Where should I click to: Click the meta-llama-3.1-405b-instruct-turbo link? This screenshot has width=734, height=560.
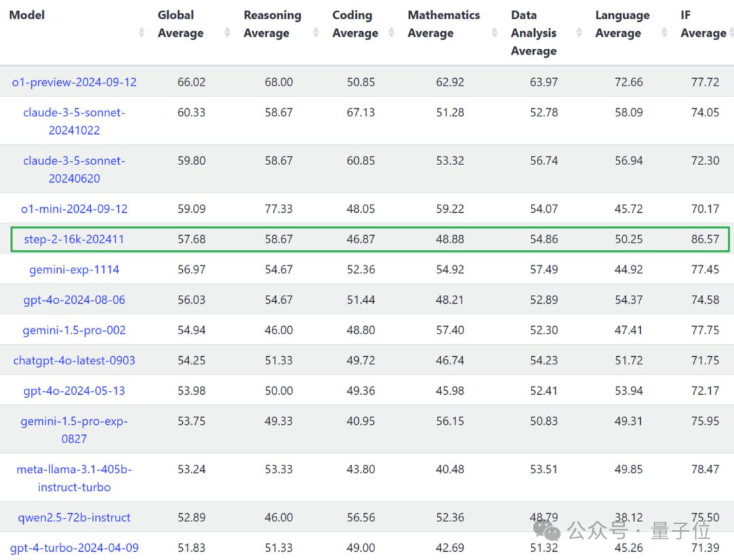[x=74, y=478]
